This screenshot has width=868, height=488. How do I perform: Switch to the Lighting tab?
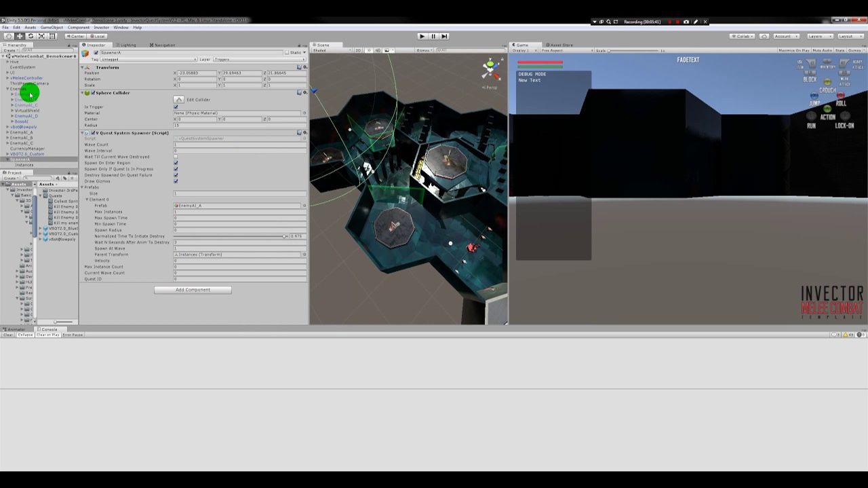tap(127, 45)
